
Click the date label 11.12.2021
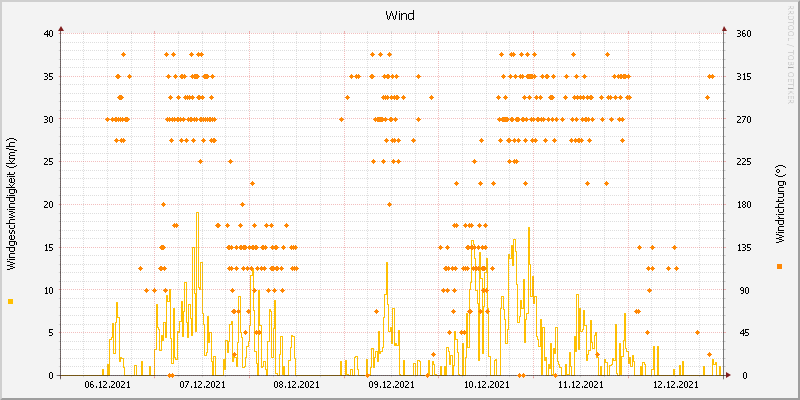coord(581,385)
